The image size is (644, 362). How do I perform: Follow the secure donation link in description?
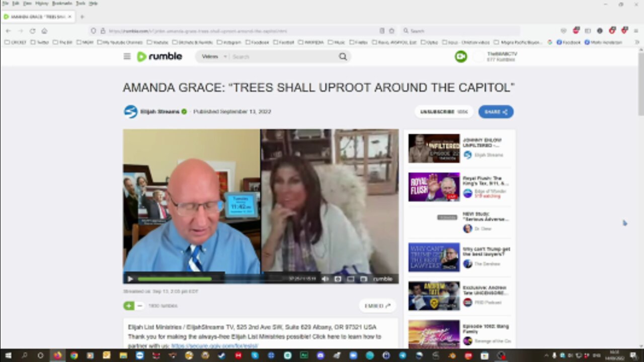pyautogui.click(x=214, y=346)
